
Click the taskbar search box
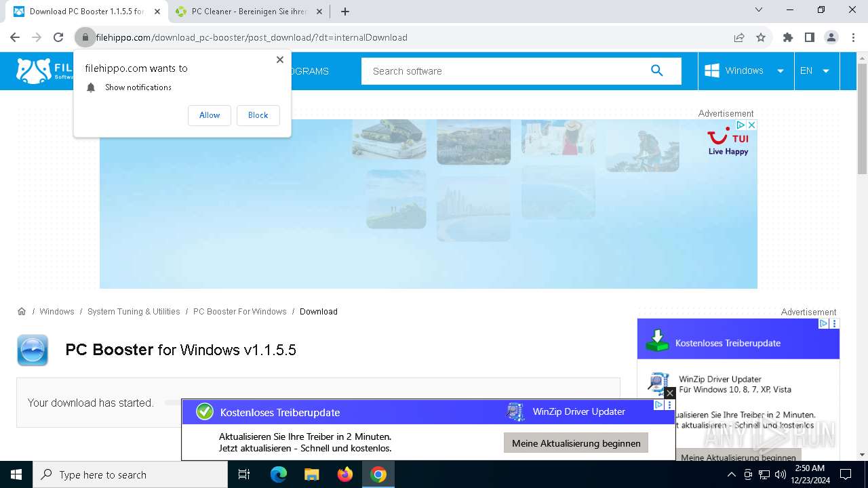tap(130, 474)
